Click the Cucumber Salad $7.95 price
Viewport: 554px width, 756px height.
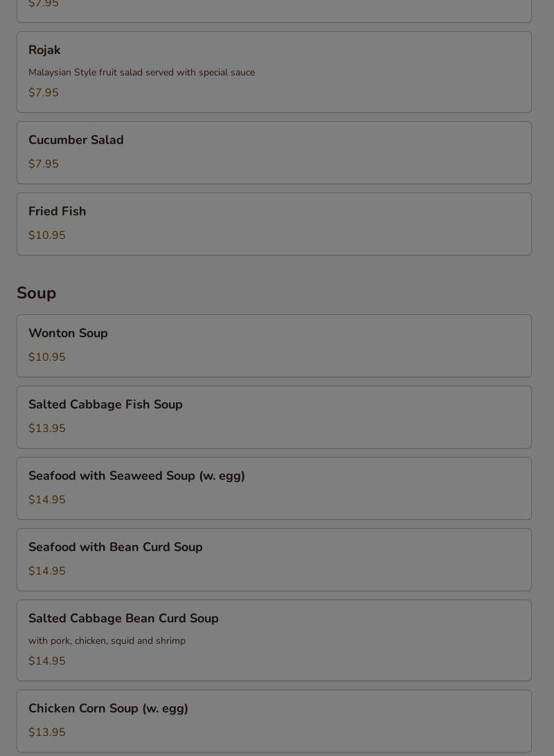[x=44, y=164]
